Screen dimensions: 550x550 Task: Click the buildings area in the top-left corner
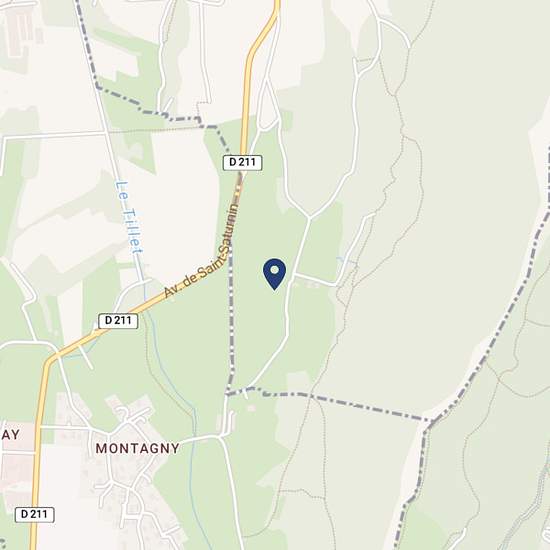point(19,33)
